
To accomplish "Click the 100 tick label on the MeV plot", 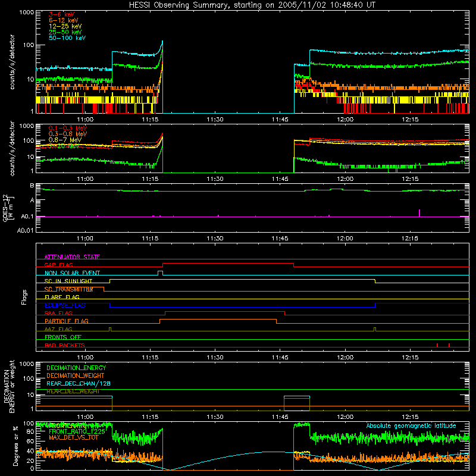I will (29, 140).
